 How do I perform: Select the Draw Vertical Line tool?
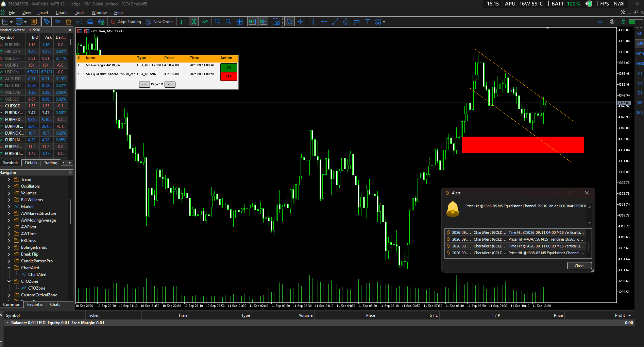(313, 22)
